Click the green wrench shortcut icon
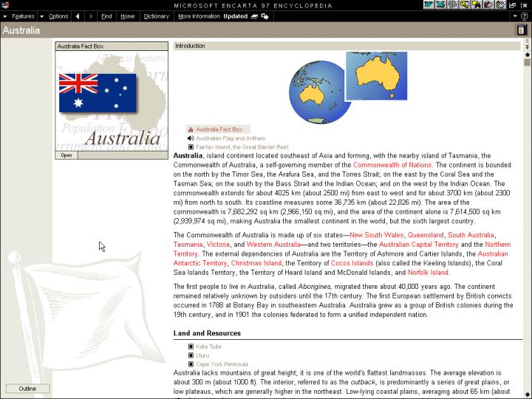The width and height of the screenshot is (532, 399). point(464,4)
